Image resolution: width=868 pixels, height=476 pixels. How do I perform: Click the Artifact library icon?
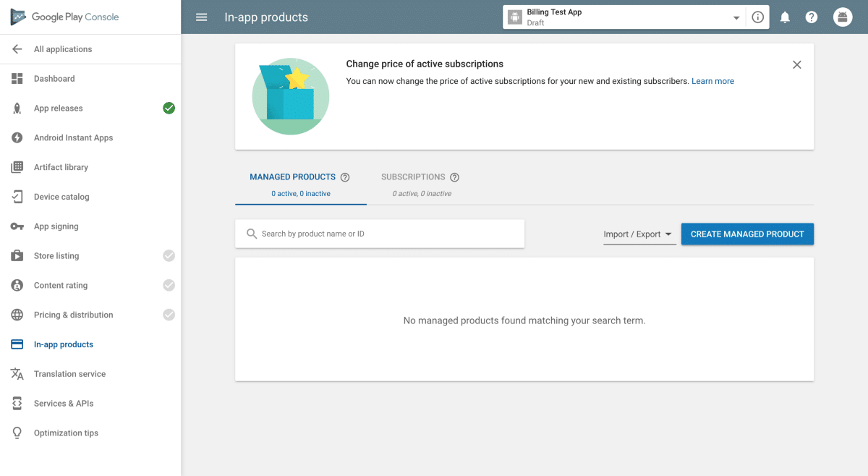coord(17,167)
